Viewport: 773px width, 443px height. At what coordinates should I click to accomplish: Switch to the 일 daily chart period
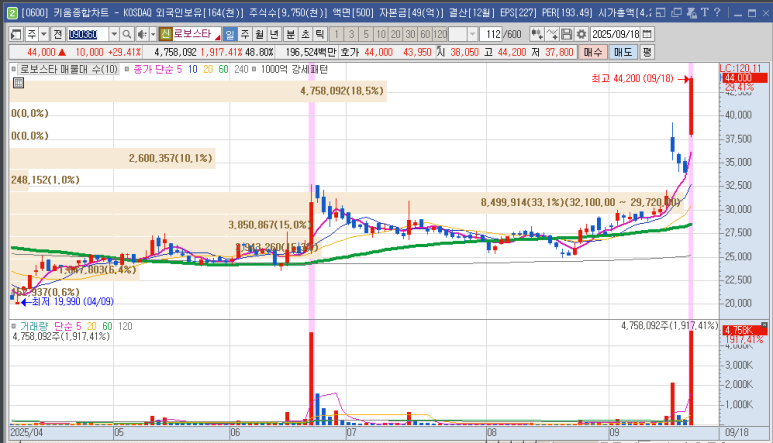click(x=231, y=34)
